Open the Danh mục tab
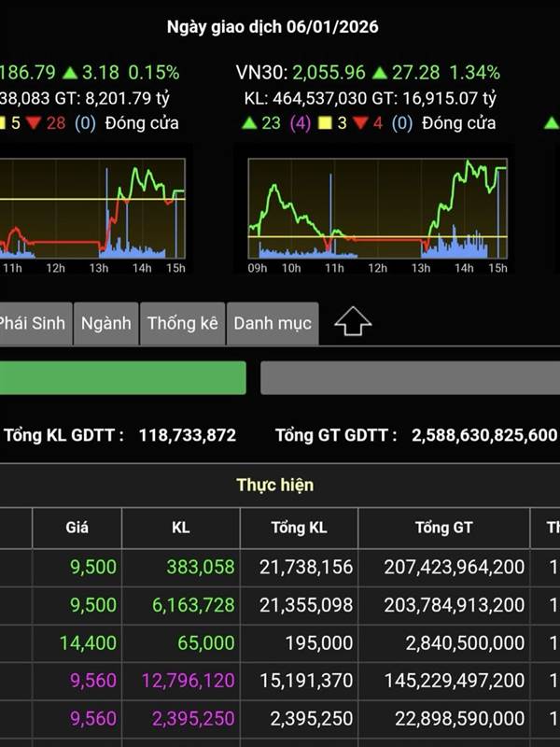 tap(272, 323)
